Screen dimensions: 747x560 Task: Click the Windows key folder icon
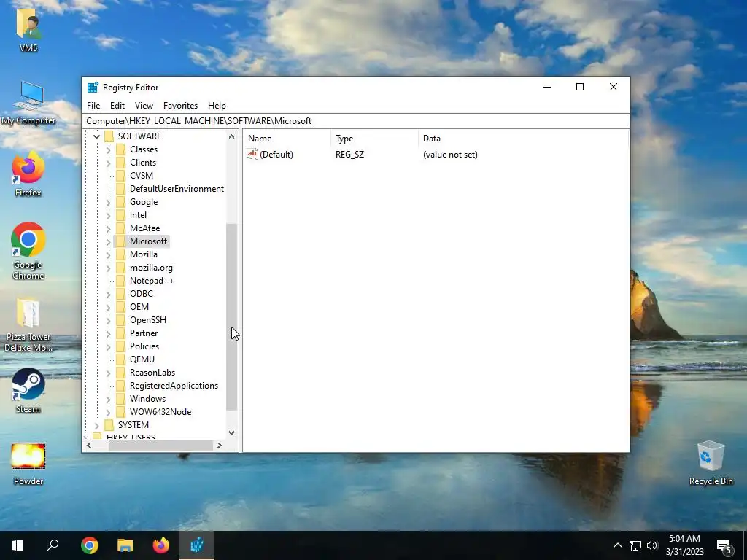[120, 399]
